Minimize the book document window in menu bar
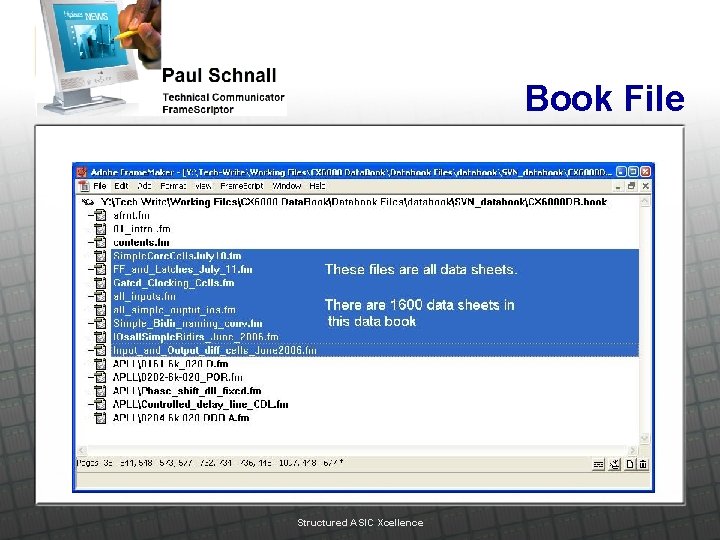This screenshot has height=540, width=720. point(618,186)
